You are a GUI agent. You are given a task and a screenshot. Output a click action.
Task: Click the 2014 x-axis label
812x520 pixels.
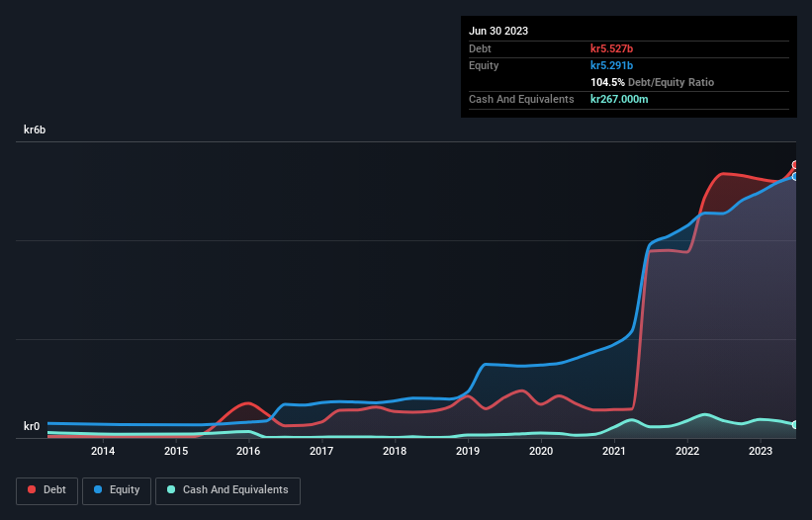click(x=103, y=451)
